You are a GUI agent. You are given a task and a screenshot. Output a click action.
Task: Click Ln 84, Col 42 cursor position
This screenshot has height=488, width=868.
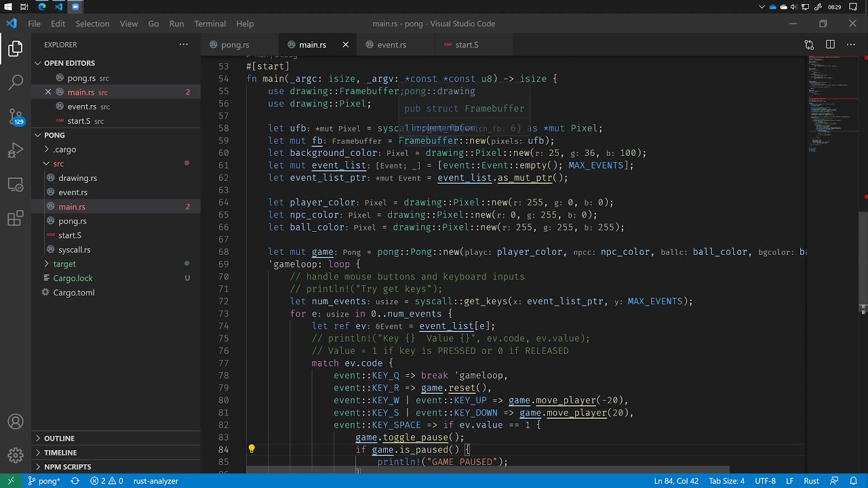click(676, 481)
